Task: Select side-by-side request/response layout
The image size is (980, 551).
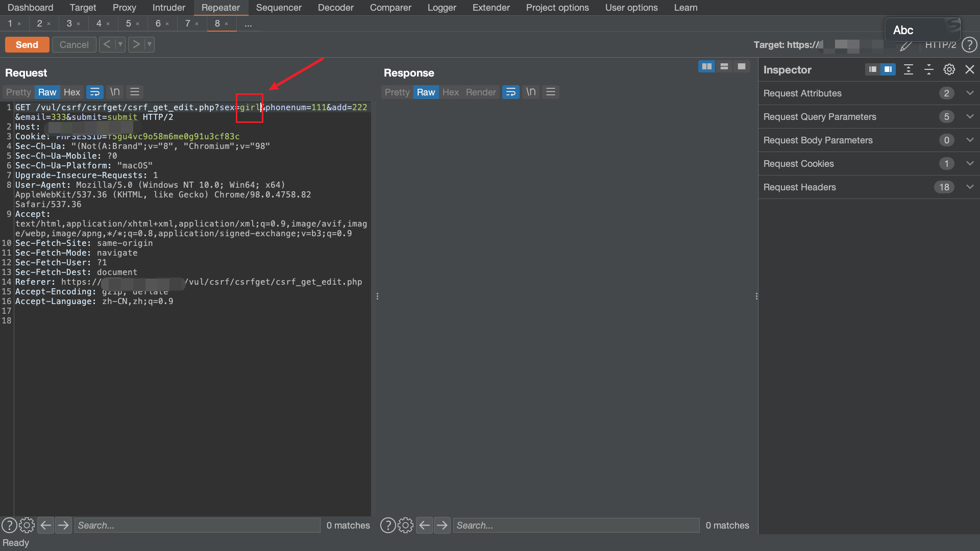Action: click(707, 67)
